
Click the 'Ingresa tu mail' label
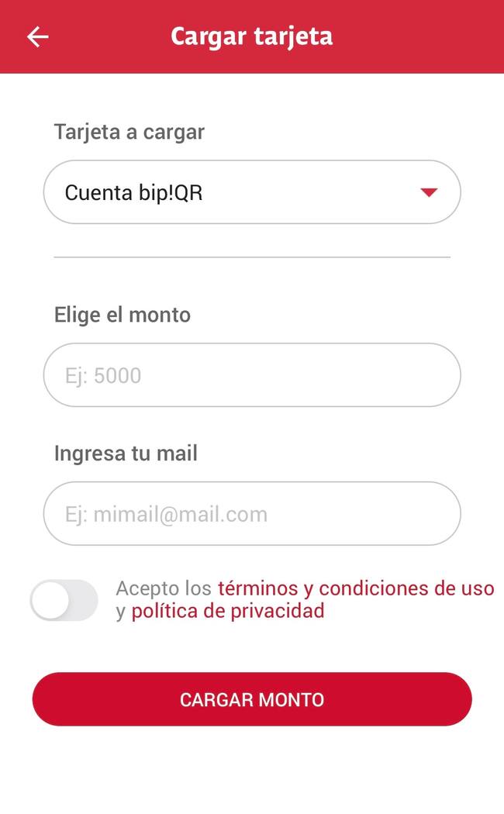point(126,453)
